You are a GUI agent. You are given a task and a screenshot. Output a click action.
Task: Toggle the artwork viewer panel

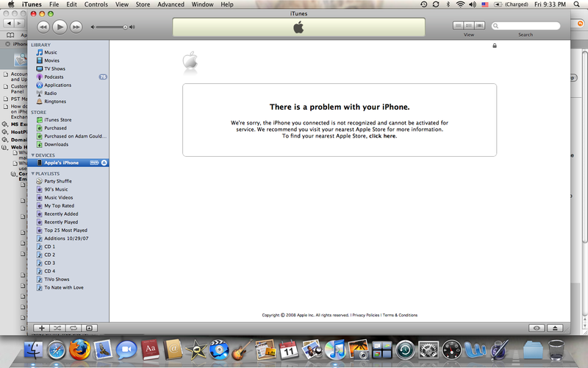89,328
